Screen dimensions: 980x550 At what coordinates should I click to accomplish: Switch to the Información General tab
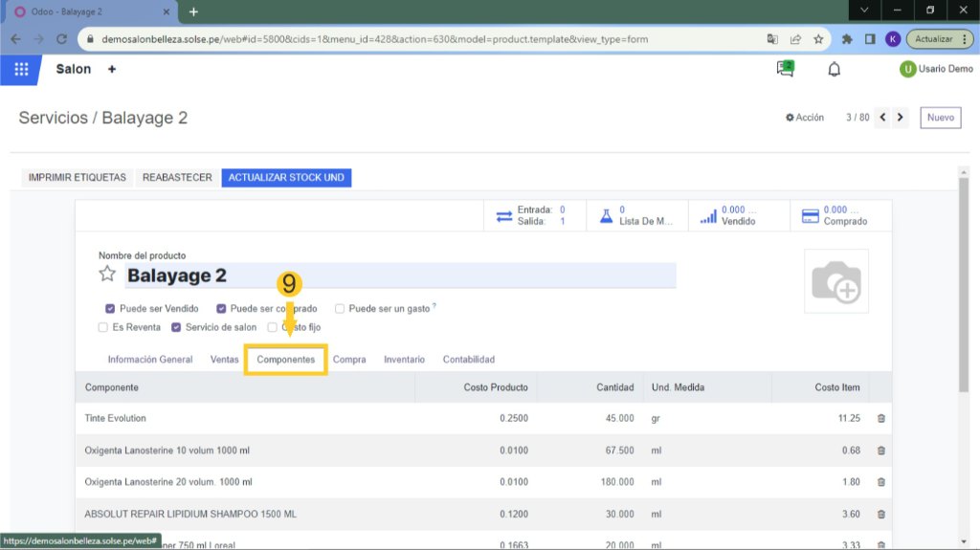pyautogui.click(x=150, y=360)
